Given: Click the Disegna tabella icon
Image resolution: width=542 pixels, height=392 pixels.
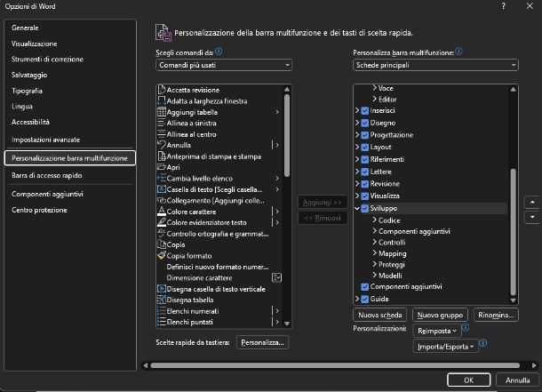Looking at the screenshot, I should tap(162, 300).
